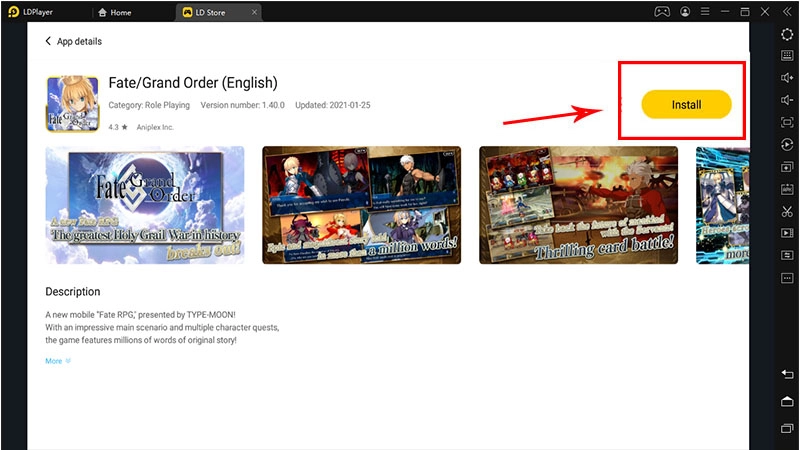The height and width of the screenshot is (450, 800).
Task: Take screenshot with scissors icon
Action: pyautogui.click(x=787, y=211)
